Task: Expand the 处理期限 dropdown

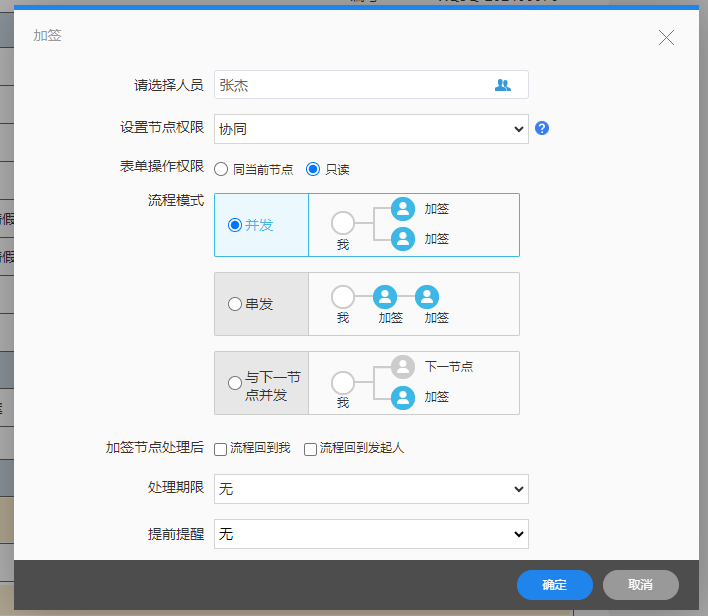Action: click(x=371, y=489)
